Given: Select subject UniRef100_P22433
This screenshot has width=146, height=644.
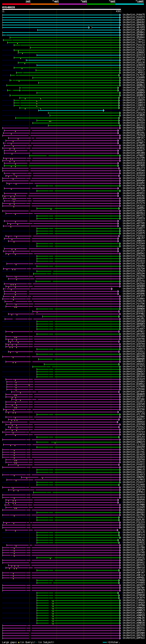Looking at the screenshot, I should (x=134, y=261).
